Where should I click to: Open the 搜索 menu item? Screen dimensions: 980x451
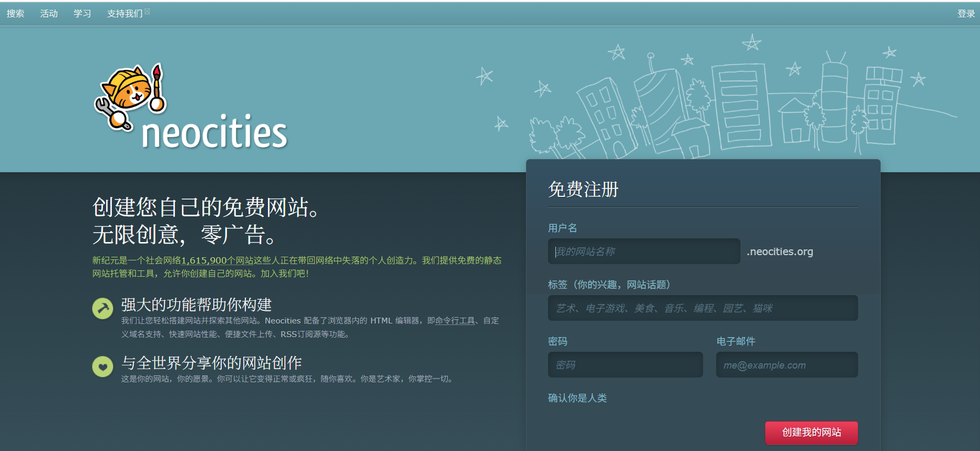(x=15, y=14)
